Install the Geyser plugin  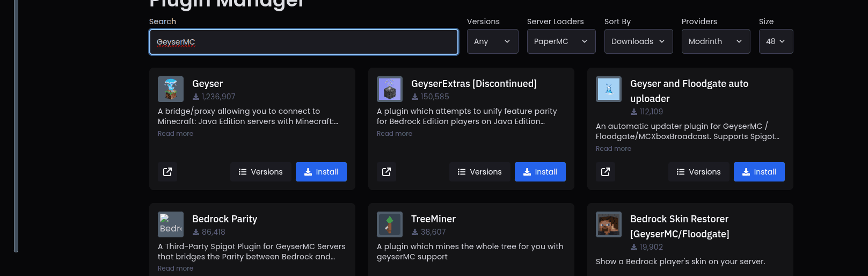pyautogui.click(x=321, y=172)
